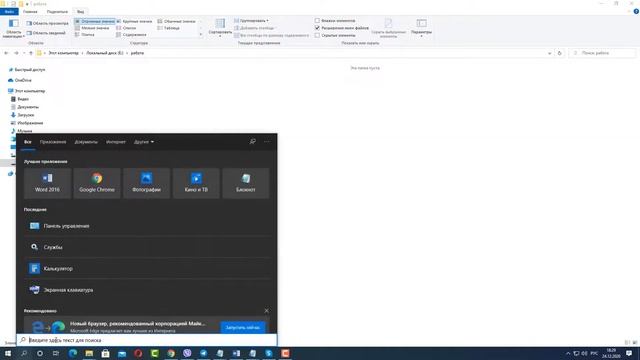Open the Фотографии app tile
The image size is (640, 360).
click(147, 183)
